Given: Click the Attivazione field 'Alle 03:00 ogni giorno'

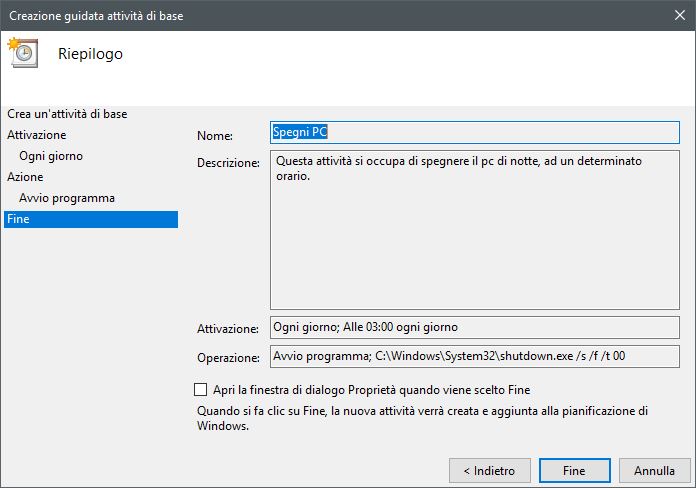Looking at the screenshot, I should [x=475, y=327].
